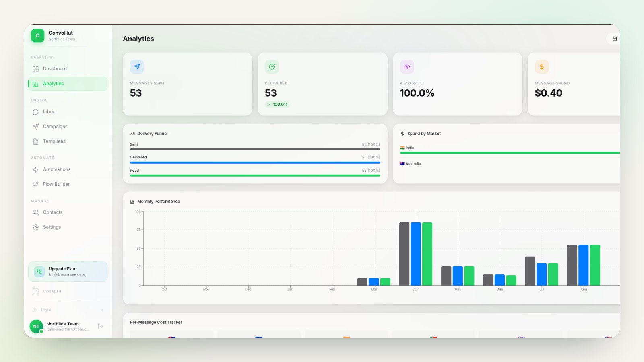Image resolution: width=644 pixels, height=362 pixels.
Task: Go to Campaigns
Action: 68,127
